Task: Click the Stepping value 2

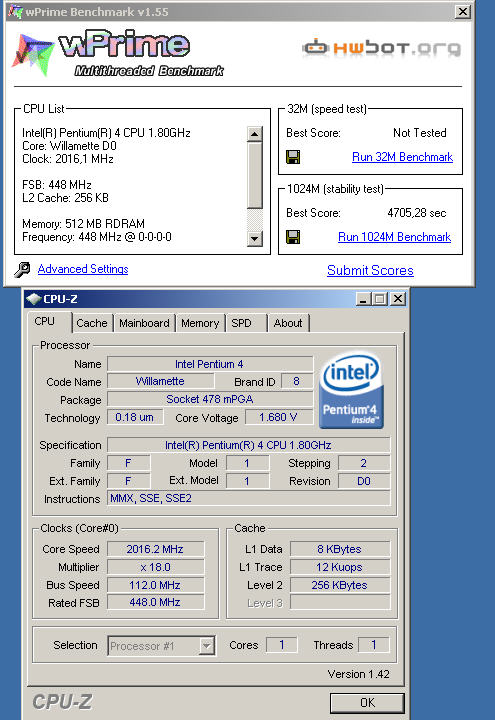Action: [364, 463]
